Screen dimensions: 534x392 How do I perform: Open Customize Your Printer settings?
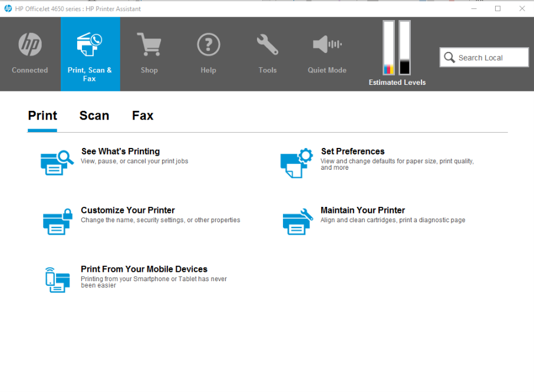[x=57, y=220]
